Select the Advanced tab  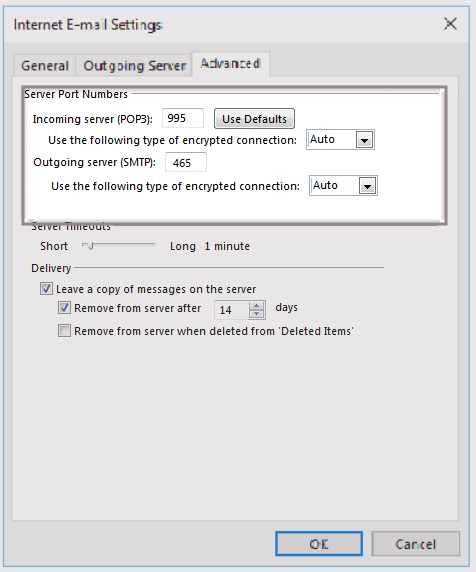pos(231,64)
